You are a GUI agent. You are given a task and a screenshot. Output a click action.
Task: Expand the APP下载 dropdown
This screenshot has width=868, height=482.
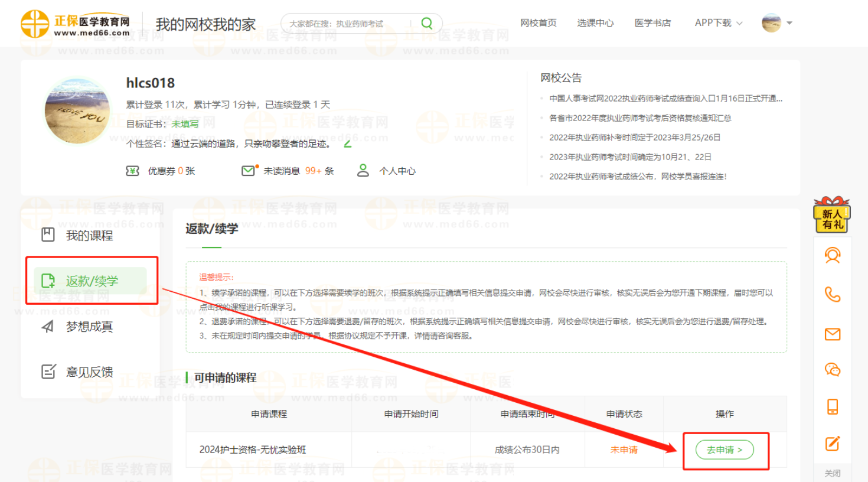(x=718, y=23)
